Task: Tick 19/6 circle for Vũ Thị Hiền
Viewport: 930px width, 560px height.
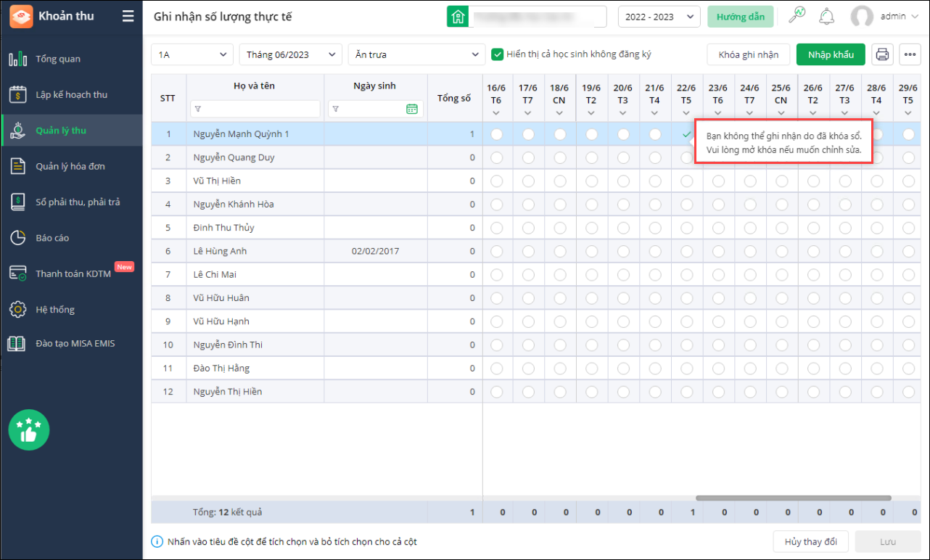Action: click(x=592, y=181)
